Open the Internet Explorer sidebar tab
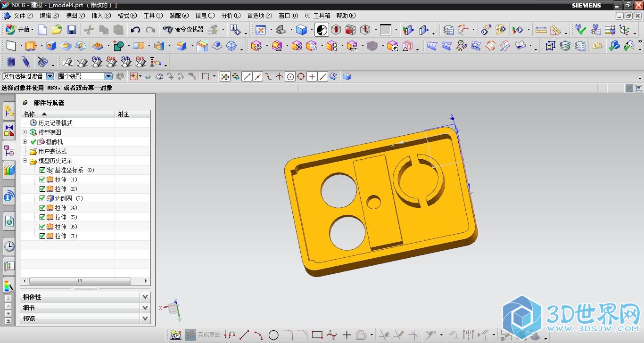Image resolution: width=644 pixels, height=343 pixels. [x=9, y=196]
